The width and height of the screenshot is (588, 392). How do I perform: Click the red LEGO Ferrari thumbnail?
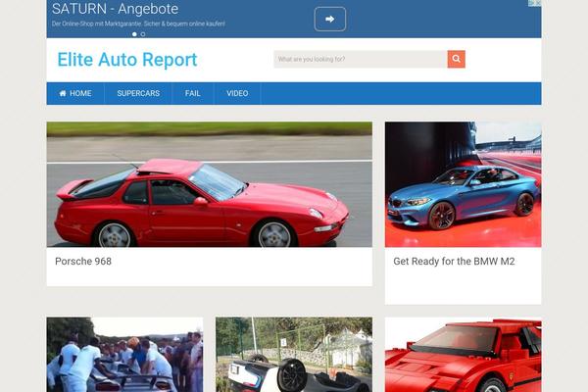464,355
